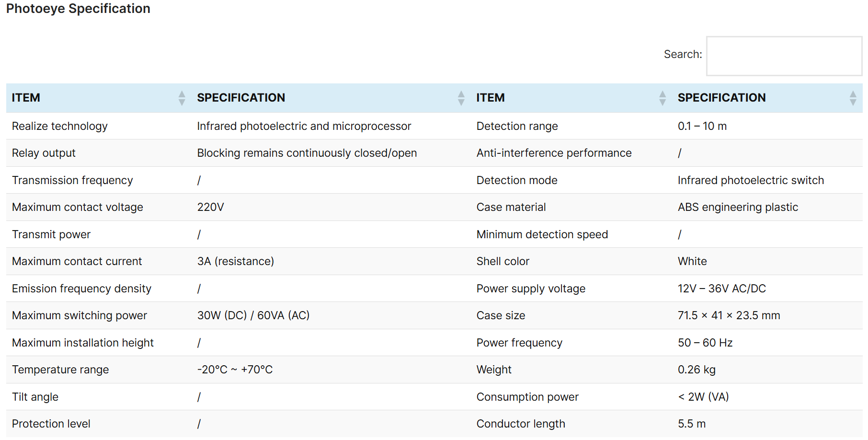
Task: Click the 30W (DC) / 60VA (AC) value
Action: [x=253, y=315]
